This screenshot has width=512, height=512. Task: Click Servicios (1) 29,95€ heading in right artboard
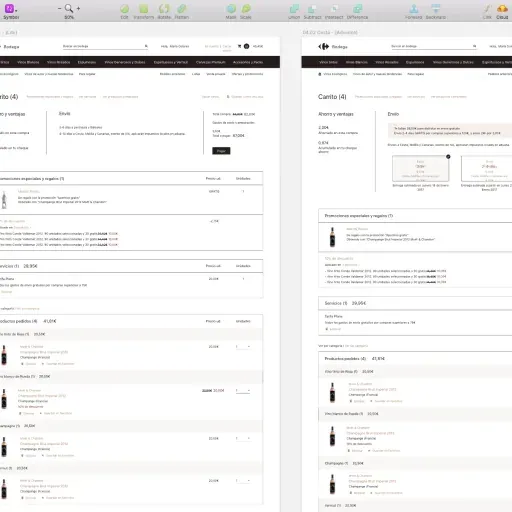tap(345, 303)
